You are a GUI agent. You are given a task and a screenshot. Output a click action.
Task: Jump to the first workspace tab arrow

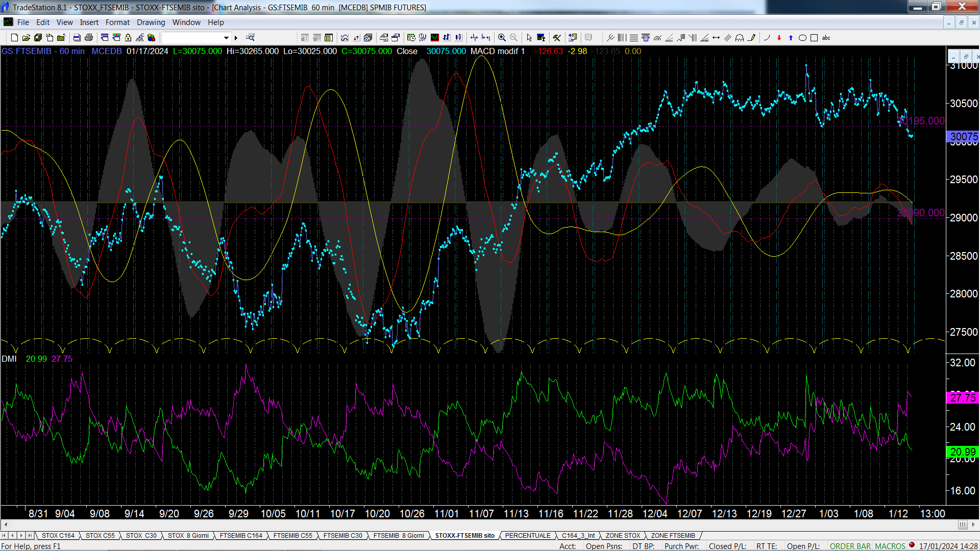(x=4, y=536)
